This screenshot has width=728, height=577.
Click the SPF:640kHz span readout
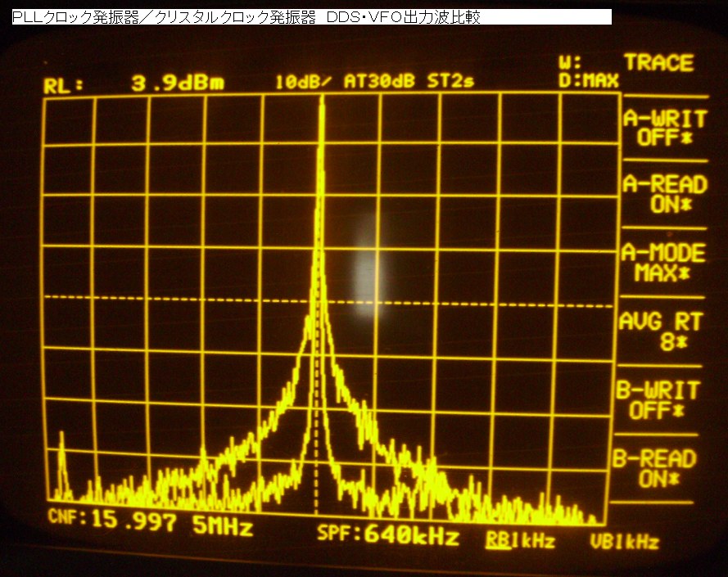[x=387, y=534]
